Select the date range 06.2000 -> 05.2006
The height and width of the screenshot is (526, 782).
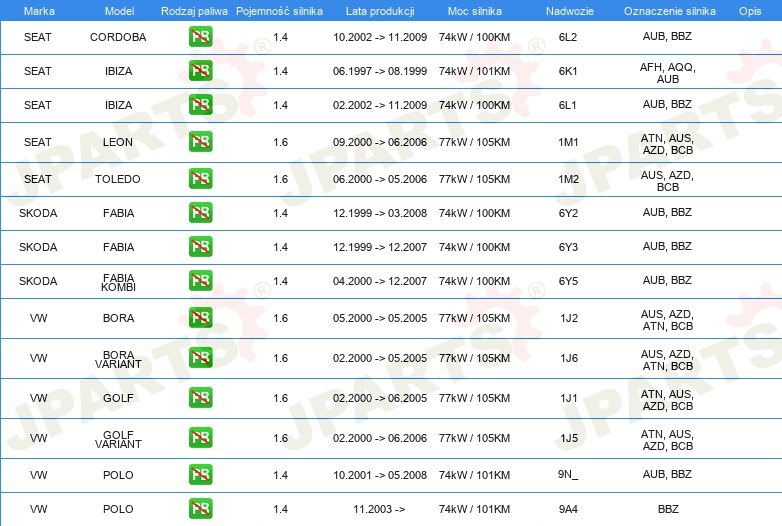pyautogui.click(x=380, y=179)
